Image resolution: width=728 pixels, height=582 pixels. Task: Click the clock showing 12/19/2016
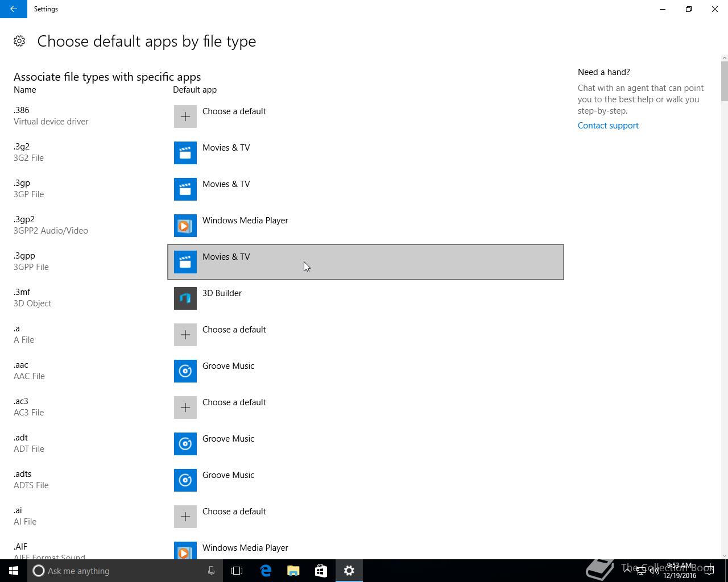(680, 571)
